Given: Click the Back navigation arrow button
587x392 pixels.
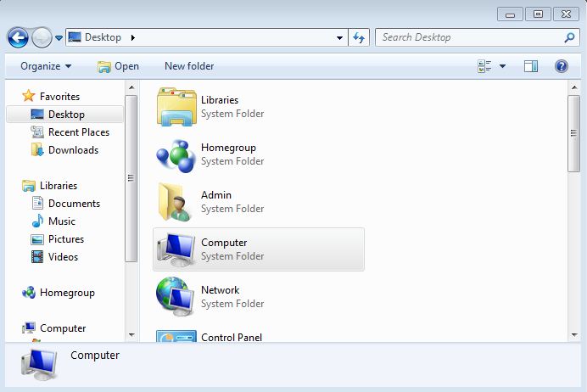Looking at the screenshot, I should tap(18, 37).
